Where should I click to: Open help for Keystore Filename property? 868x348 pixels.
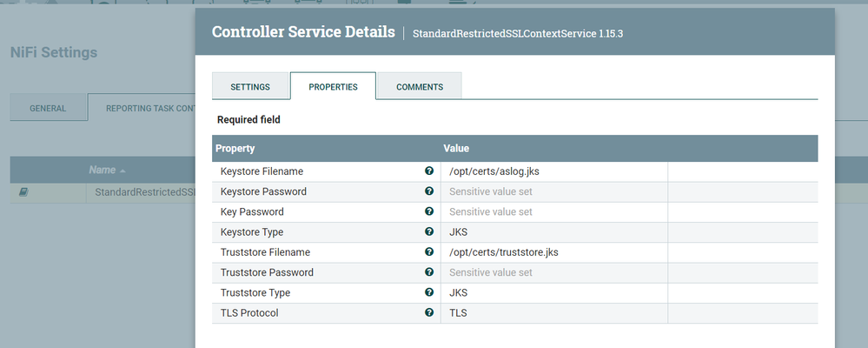point(429,171)
